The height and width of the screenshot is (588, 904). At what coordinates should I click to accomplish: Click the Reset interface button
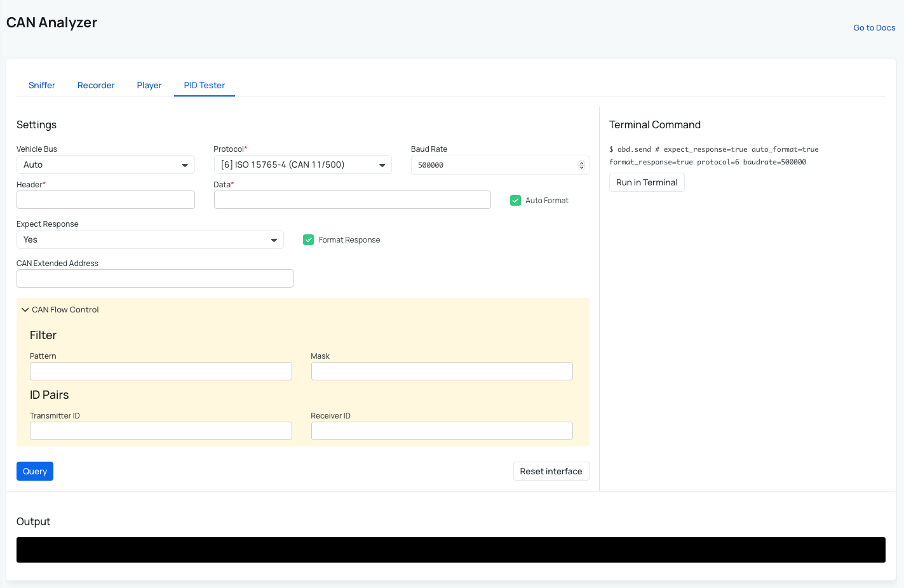point(551,471)
